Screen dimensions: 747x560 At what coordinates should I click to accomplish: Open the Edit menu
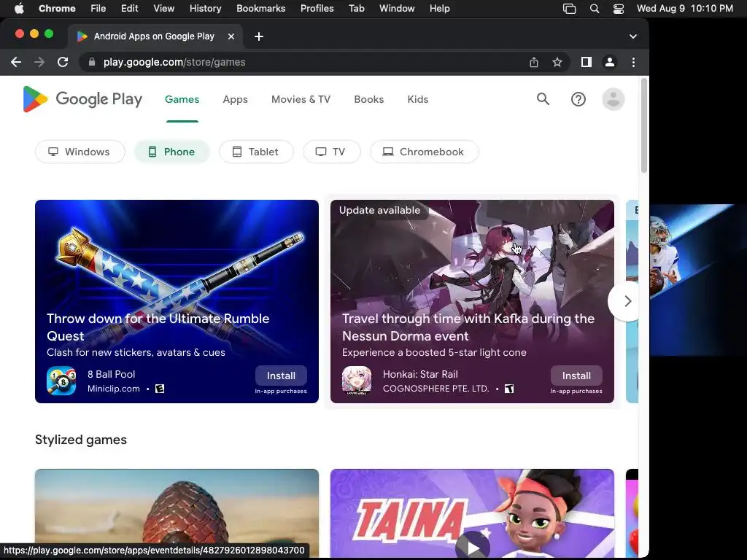130,8
